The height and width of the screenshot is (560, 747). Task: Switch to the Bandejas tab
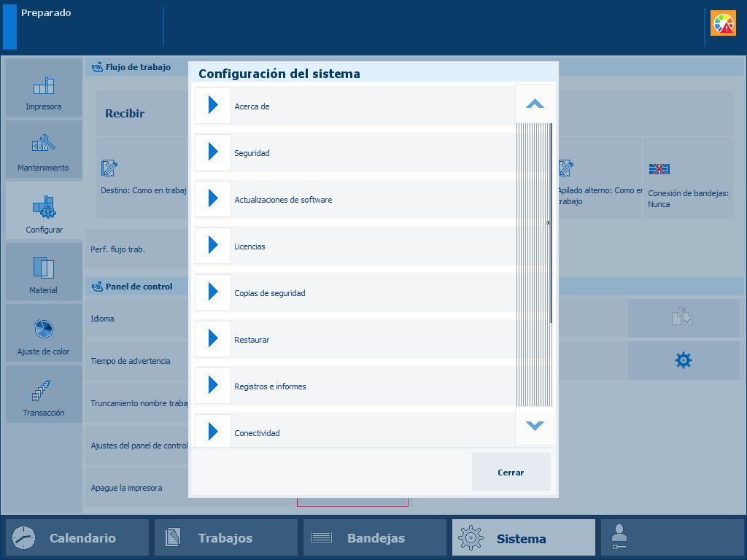point(374,537)
